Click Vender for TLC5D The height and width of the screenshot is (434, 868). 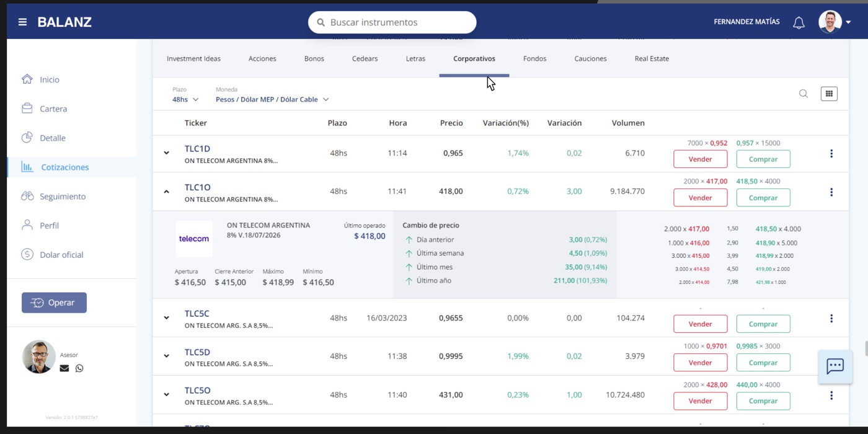[700, 362]
